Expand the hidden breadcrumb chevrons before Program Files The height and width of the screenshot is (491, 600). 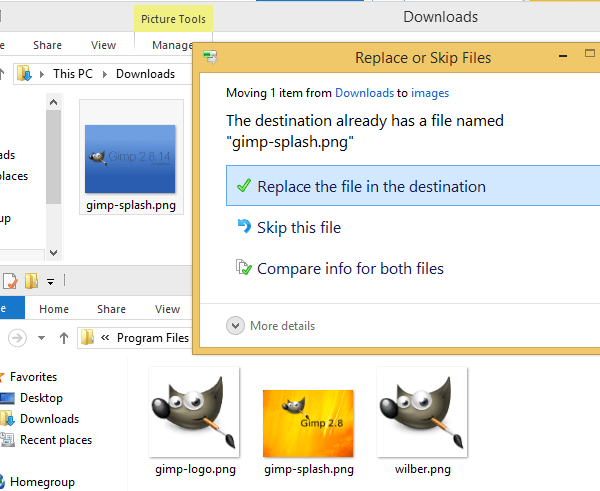[105, 338]
